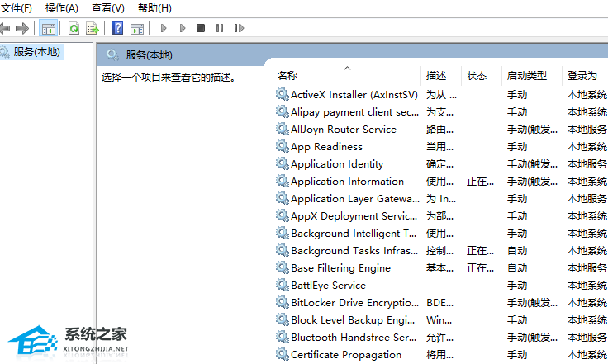
Task: Click the green Refresh toolbar icon
Action: [x=74, y=29]
